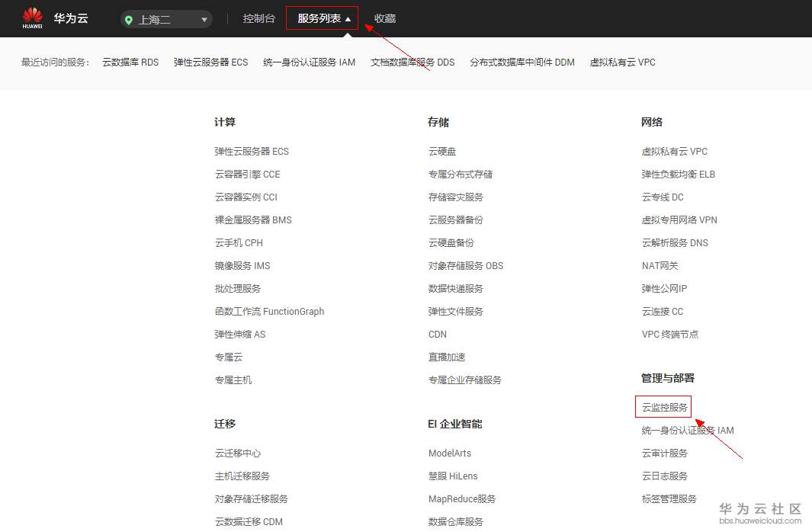Open 云迁移中心
This screenshot has height=532, width=812.
238,453
